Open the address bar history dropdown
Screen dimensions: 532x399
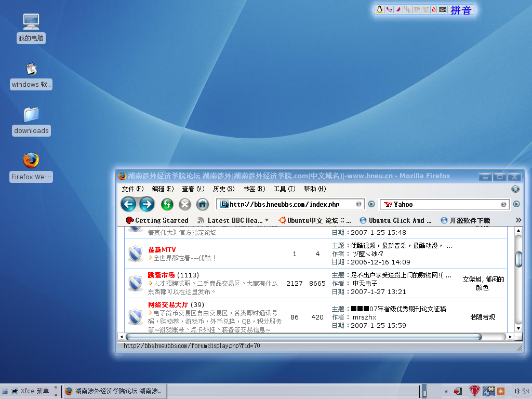(358, 204)
